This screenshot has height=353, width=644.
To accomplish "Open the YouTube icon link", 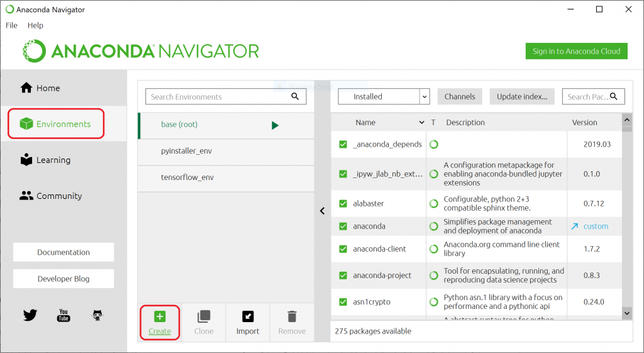I will click(x=64, y=315).
